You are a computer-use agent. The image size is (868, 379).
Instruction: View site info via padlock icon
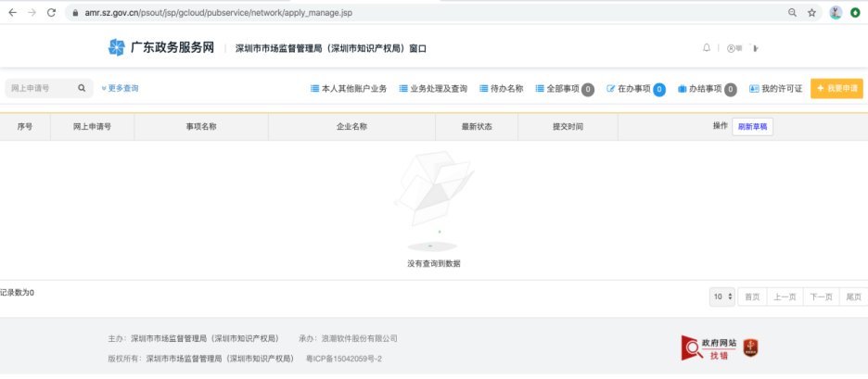[x=76, y=13]
